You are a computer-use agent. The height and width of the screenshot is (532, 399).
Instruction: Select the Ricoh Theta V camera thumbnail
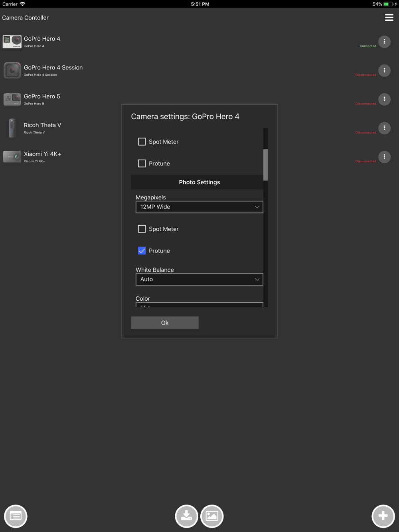pyautogui.click(x=12, y=128)
